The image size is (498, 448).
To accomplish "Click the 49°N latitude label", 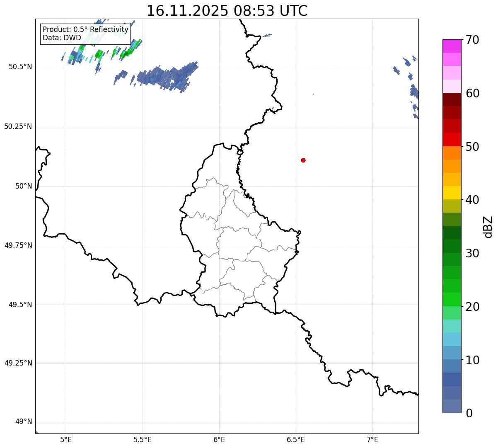I will point(24,421).
